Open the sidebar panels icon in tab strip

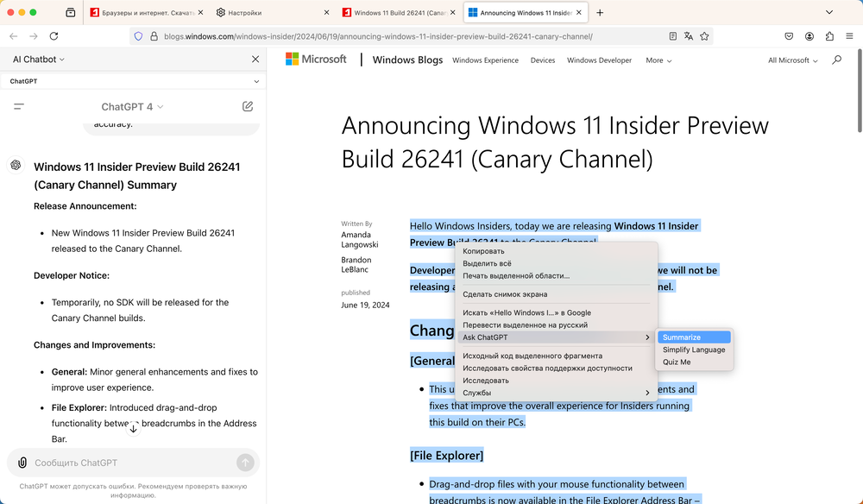71,13
